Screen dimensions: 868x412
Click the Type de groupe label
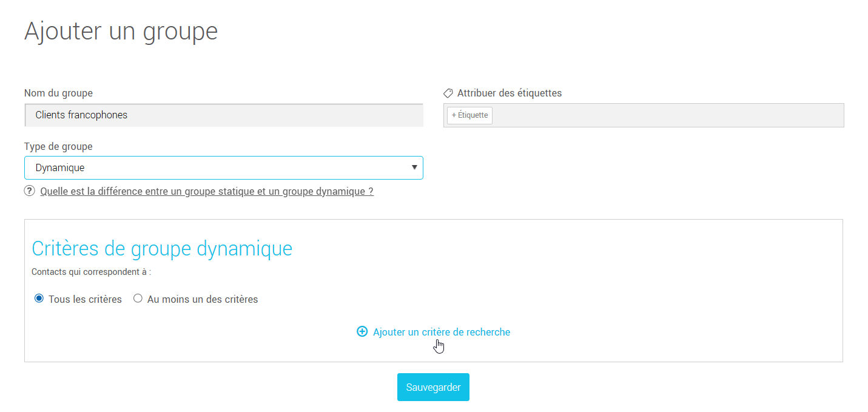[x=58, y=146]
